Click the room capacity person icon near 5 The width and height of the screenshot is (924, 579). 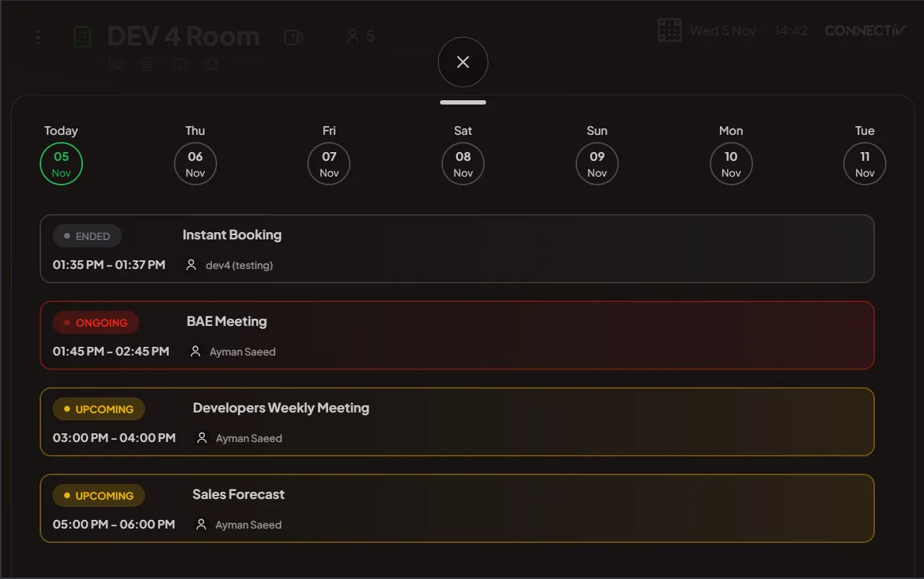353,36
